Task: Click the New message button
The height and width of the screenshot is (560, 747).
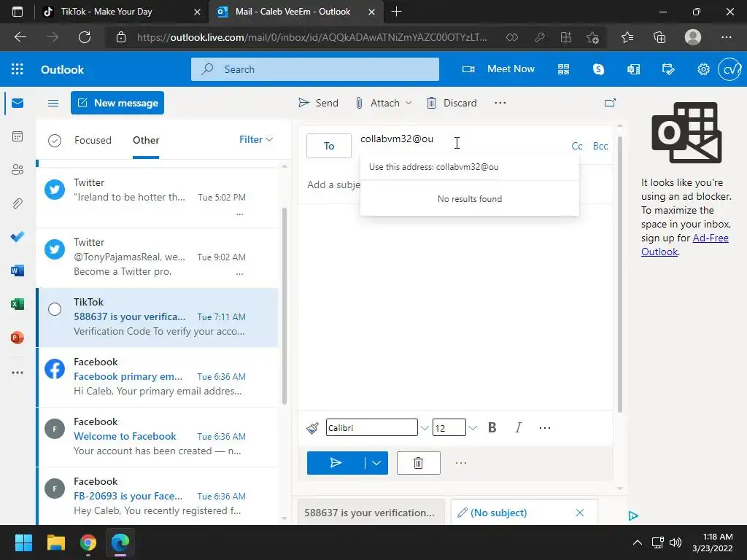Action: coord(117,103)
